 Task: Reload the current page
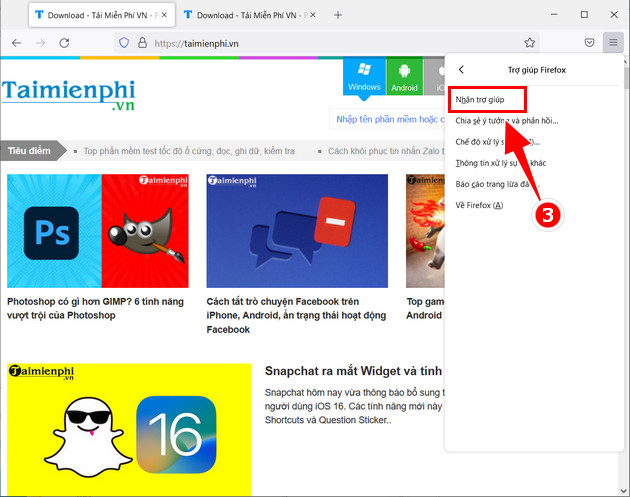click(x=64, y=43)
